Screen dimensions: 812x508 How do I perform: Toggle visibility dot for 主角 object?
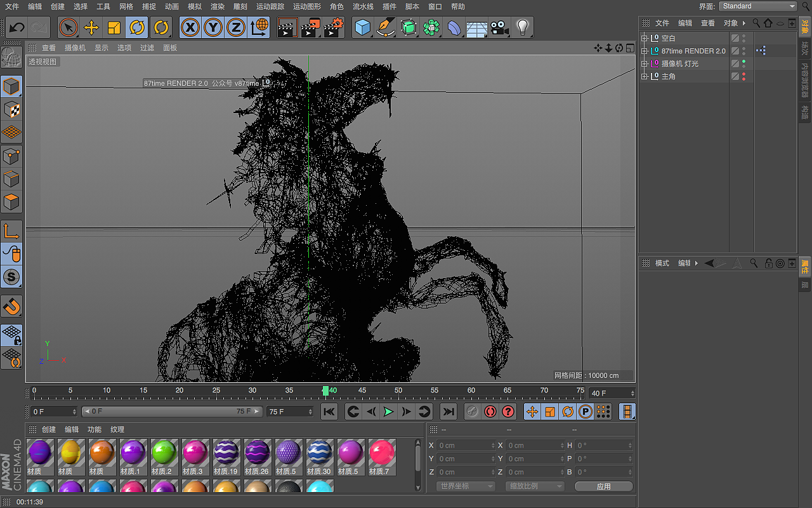pos(743,74)
